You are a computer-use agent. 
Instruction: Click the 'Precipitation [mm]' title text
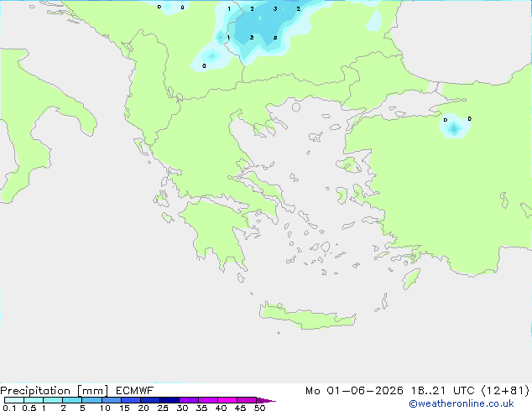(x=55, y=391)
